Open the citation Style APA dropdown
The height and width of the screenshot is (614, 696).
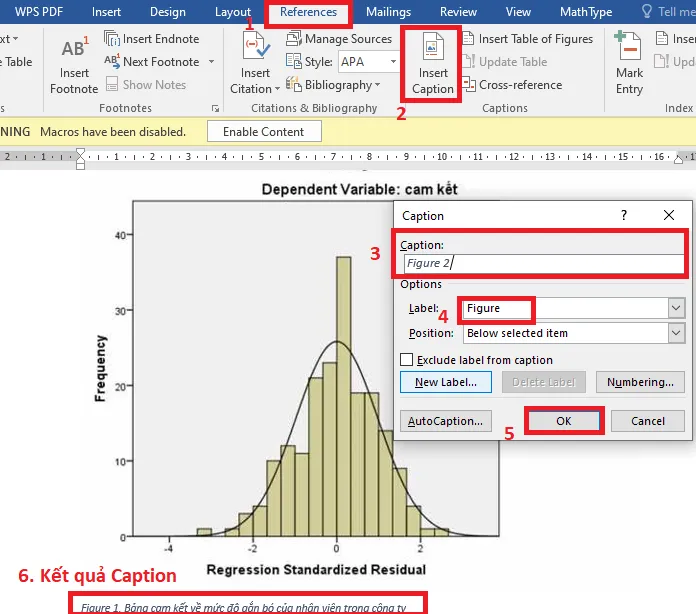(392, 62)
